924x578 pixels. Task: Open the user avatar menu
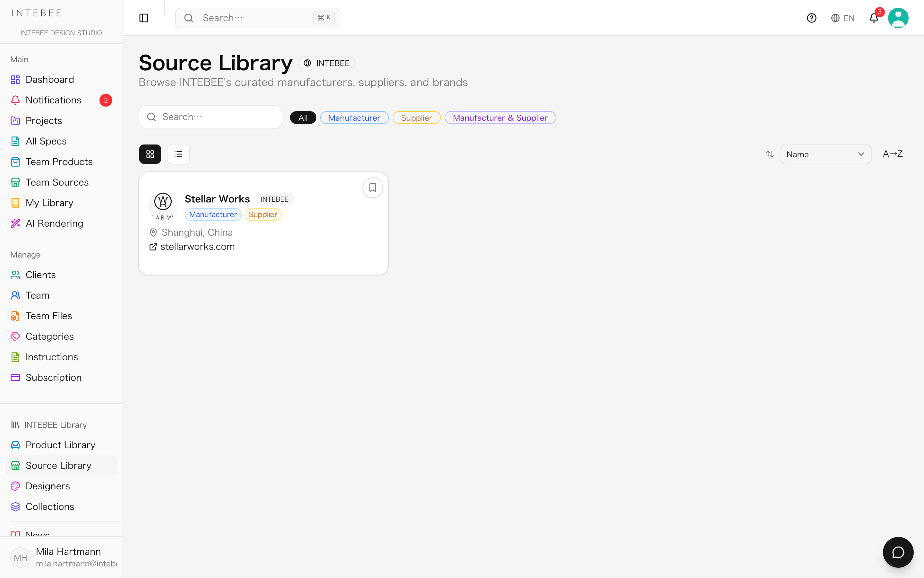[898, 18]
